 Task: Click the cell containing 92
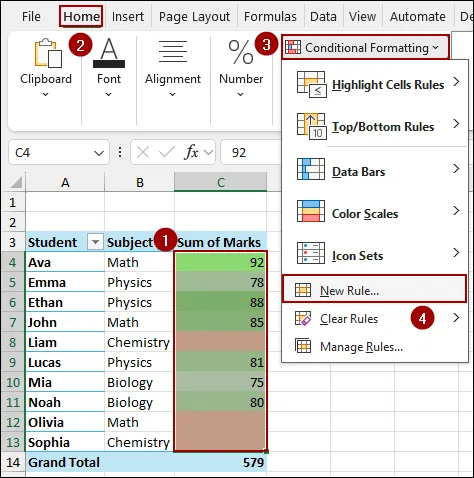220,262
